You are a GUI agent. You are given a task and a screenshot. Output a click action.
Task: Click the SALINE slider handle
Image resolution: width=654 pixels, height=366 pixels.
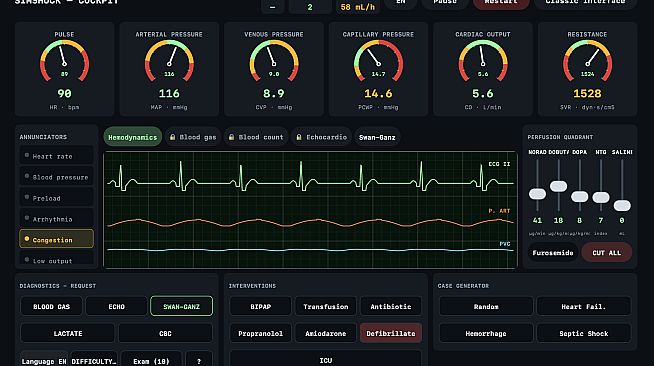pos(622,205)
